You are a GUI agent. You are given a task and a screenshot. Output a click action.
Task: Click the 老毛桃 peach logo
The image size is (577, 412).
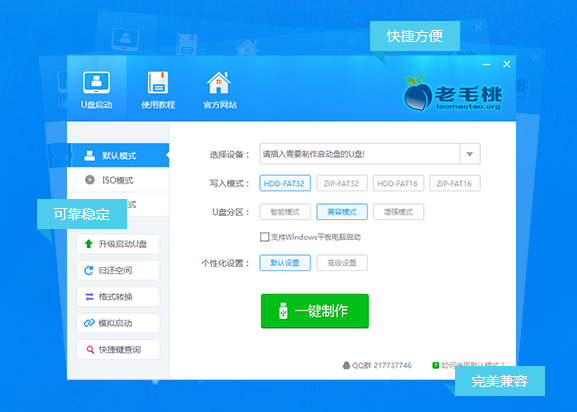(417, 93)
